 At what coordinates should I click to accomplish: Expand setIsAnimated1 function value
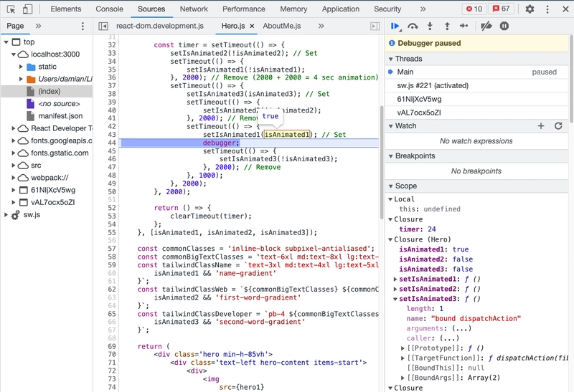tap(395, 279)
